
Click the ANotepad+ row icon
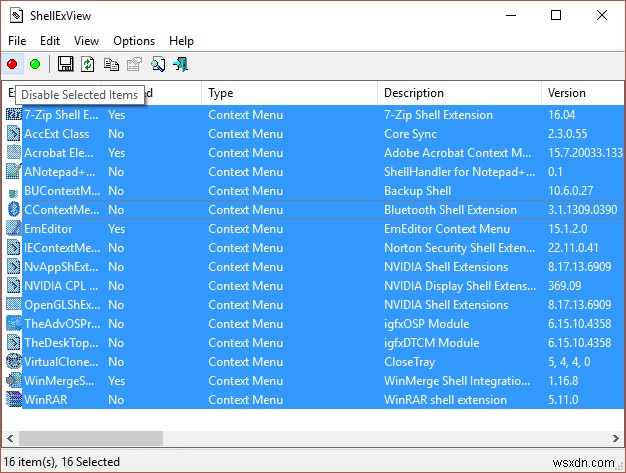coord(14,172)
